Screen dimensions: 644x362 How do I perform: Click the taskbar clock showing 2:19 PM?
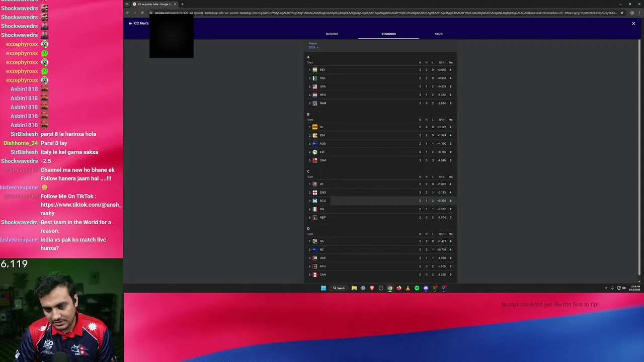(635, 288)
